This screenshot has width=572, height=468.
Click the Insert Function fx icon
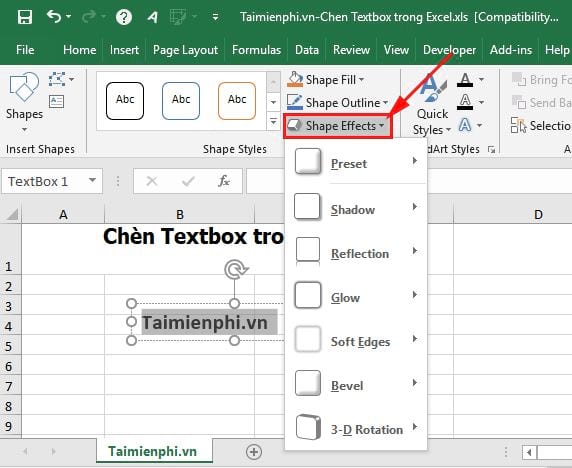[x=224, y=181]
